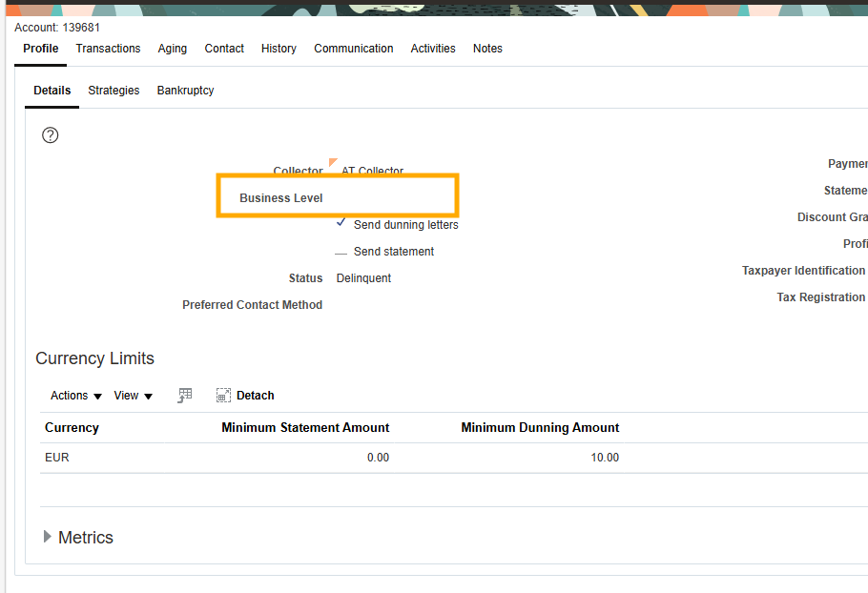Click the Account: 139681 heading

click(57, 28)
